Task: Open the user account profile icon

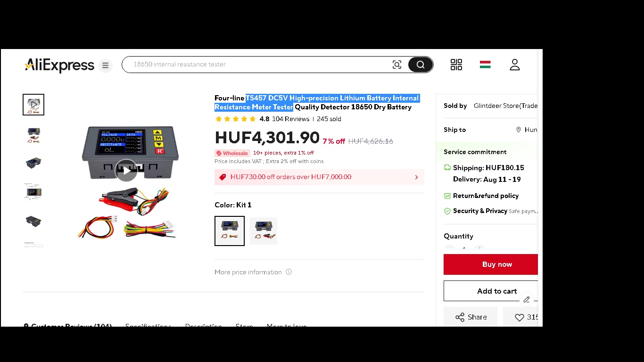Action: pos(515,65)
